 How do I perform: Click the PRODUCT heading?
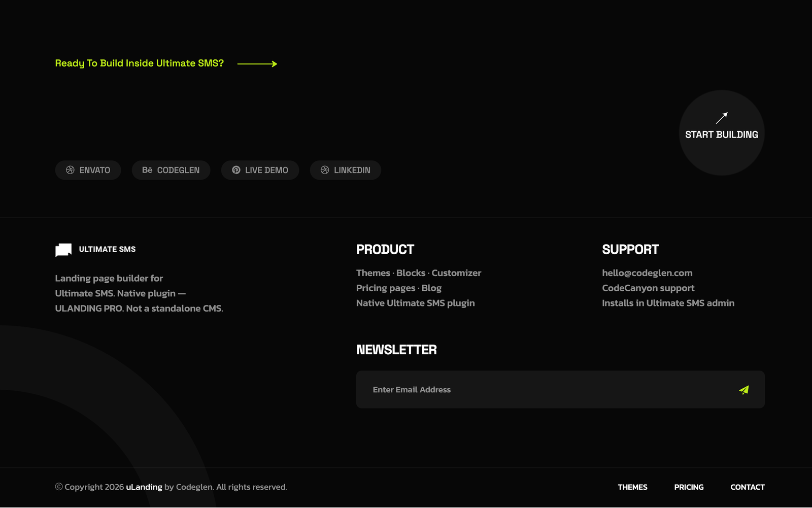(385, 250)
